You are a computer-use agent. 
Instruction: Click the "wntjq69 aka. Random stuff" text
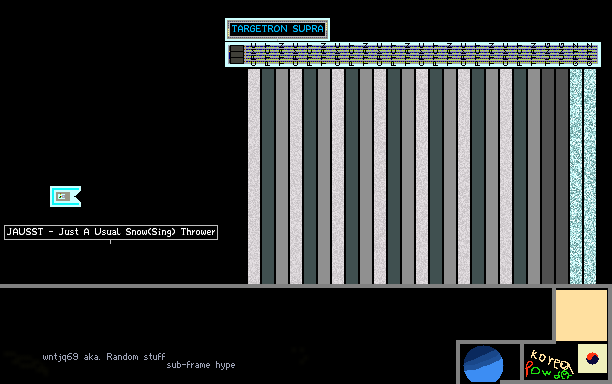[104, 357]
